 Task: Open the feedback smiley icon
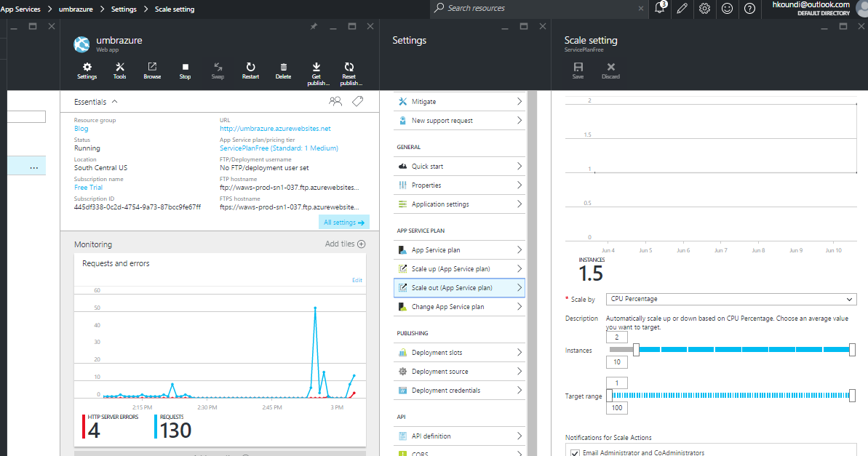point(728,8)
